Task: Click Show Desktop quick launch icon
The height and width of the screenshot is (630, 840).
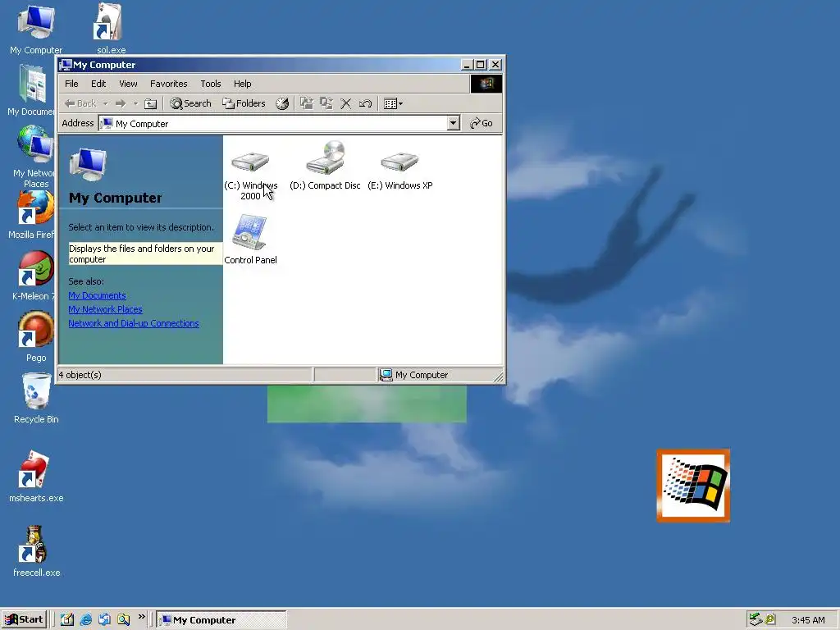Action: [67, 619]
